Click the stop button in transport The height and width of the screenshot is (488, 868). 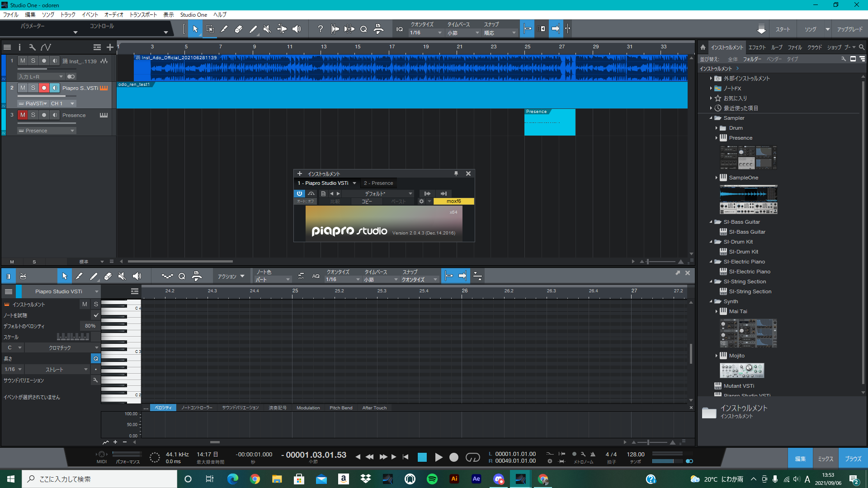coord(422,457)
